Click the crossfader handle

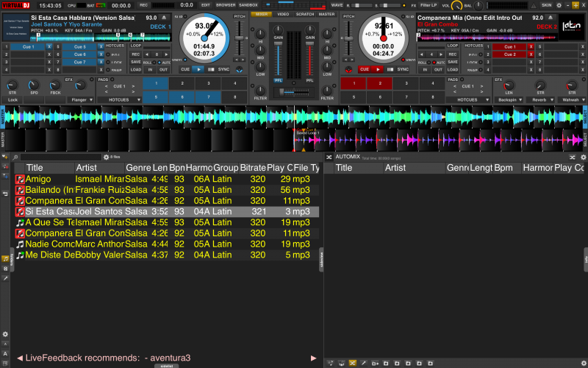tap(282, 92)
